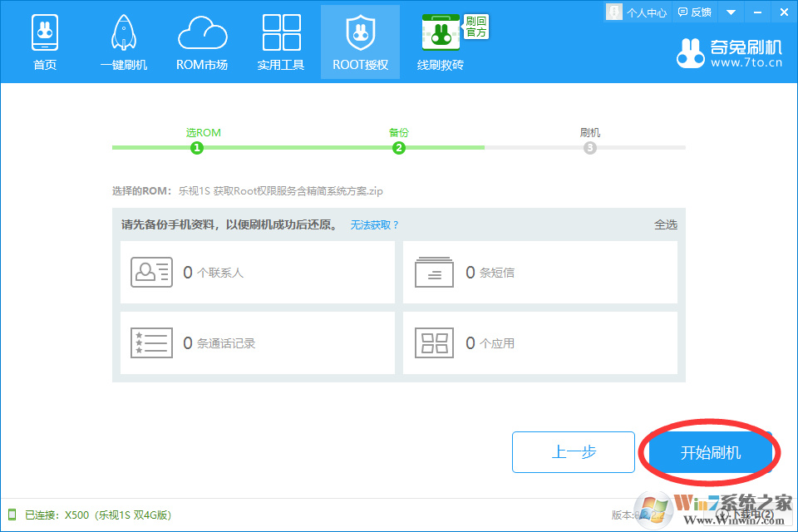Toggle 0 条短信 backup tile
The width and height of the screenshot is (798, 532).
click(540, 273)
